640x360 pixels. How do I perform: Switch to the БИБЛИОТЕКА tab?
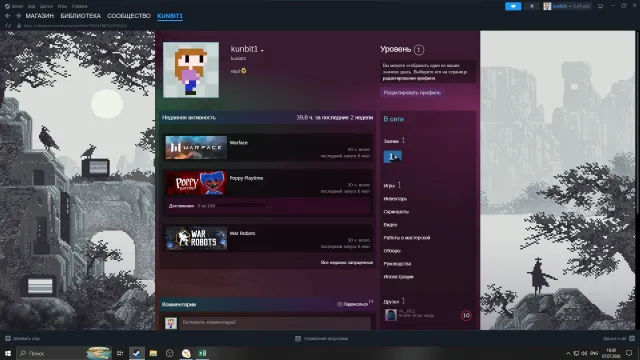point(80,16)
